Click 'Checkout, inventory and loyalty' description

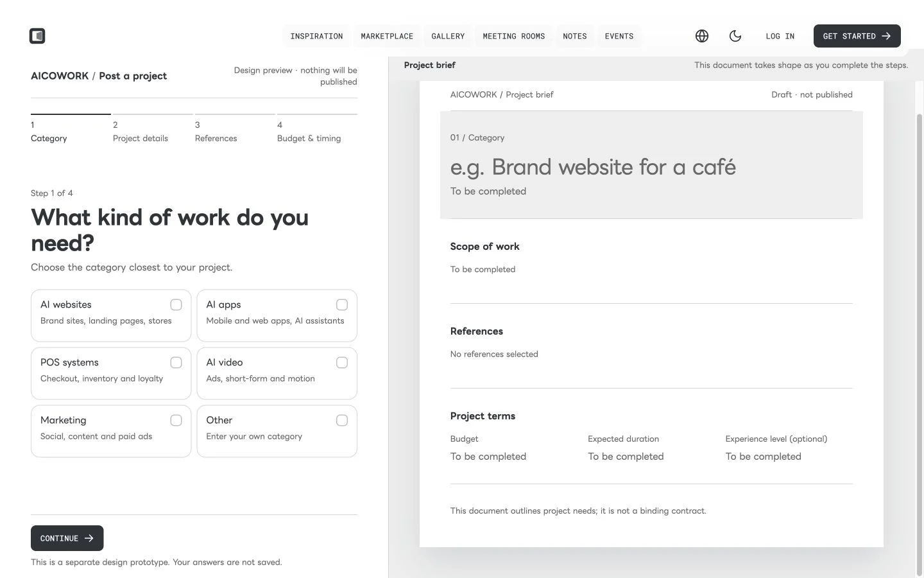tap(101, 378)
